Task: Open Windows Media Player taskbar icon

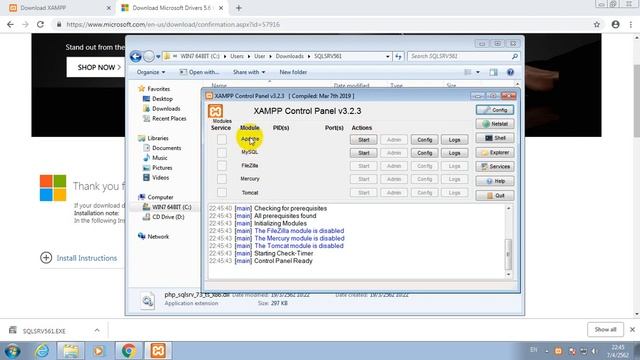Action: 98,351
